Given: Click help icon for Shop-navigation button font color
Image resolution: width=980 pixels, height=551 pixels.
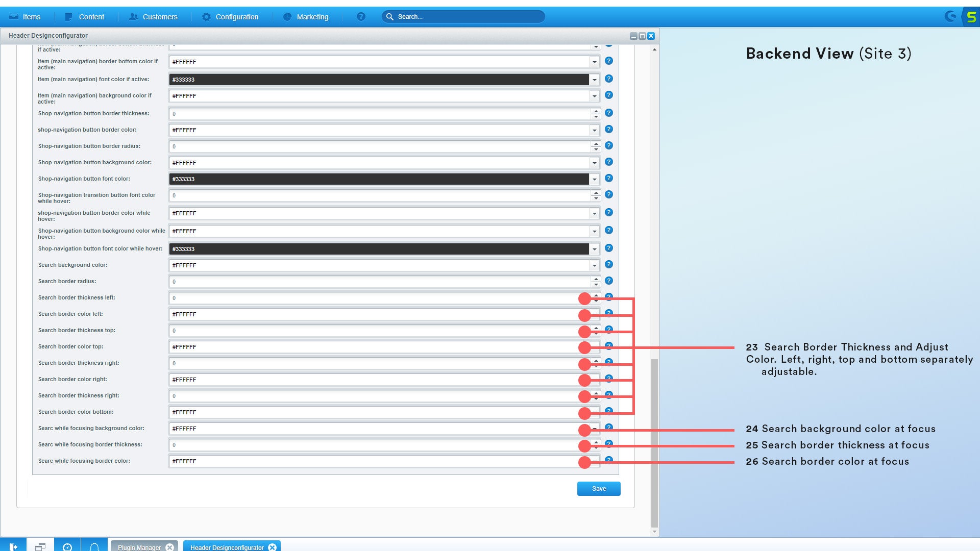Looking at the screenshot, I should click(609, 178).
